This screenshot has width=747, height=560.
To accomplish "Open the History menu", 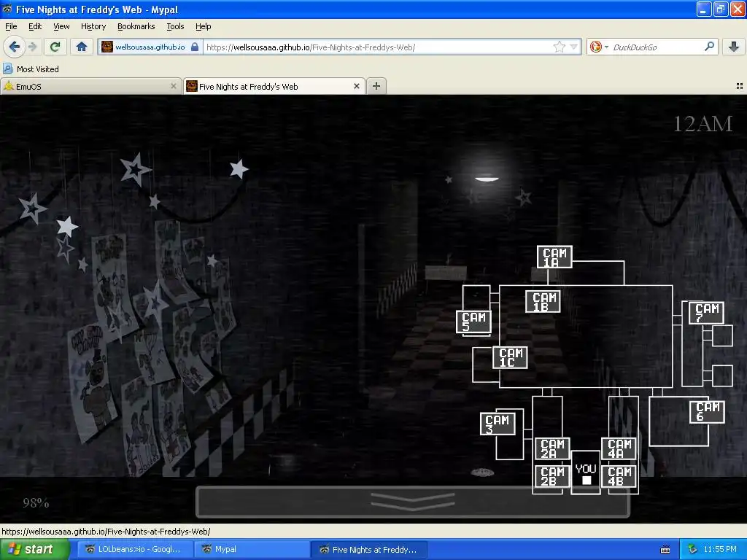I will (93, 26).
